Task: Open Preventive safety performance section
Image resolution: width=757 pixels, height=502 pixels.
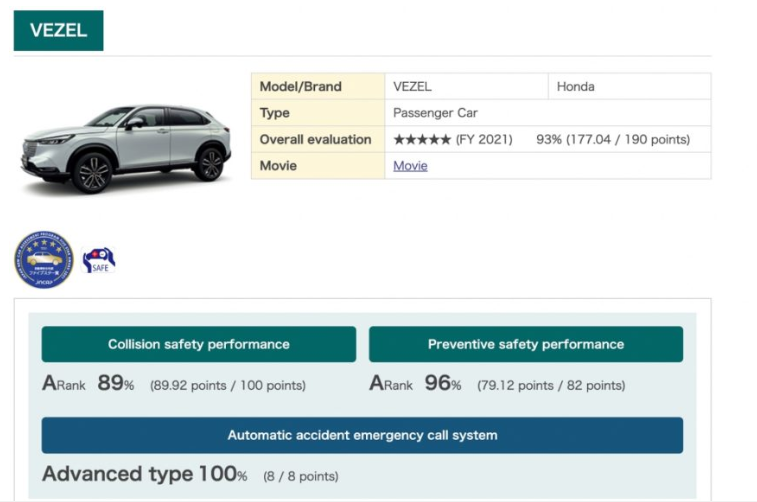Action: pyautogui.click(x=526, y=344)
